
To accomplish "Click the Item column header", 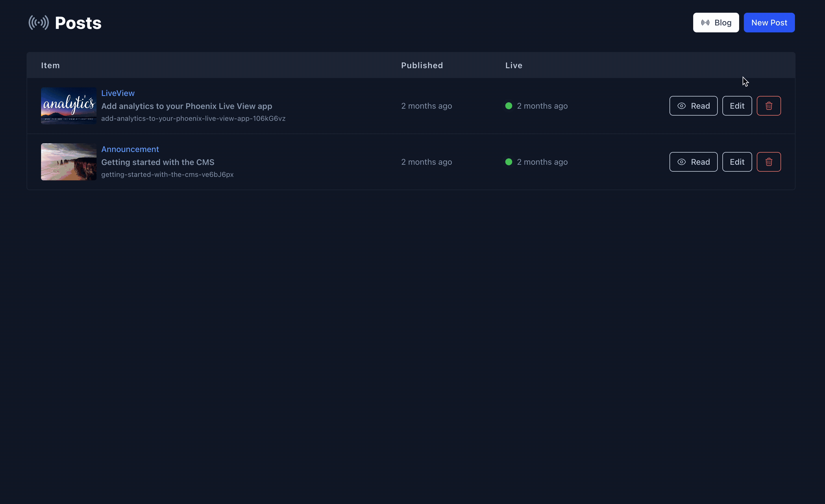I will pos(50,65).
